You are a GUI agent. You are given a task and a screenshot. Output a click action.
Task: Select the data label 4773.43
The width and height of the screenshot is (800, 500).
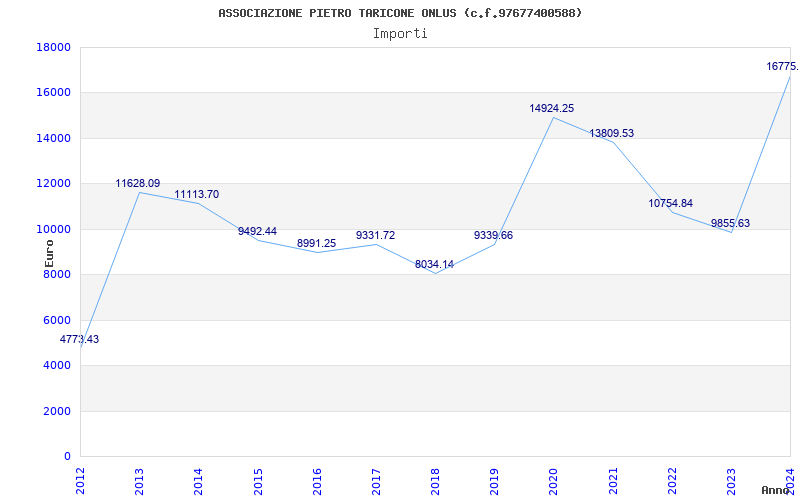point(79,339)
